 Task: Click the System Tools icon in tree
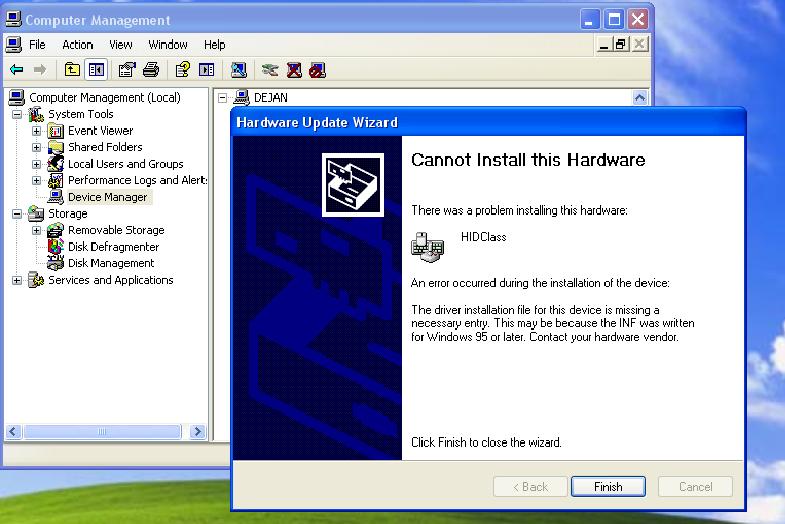[36, 114]
